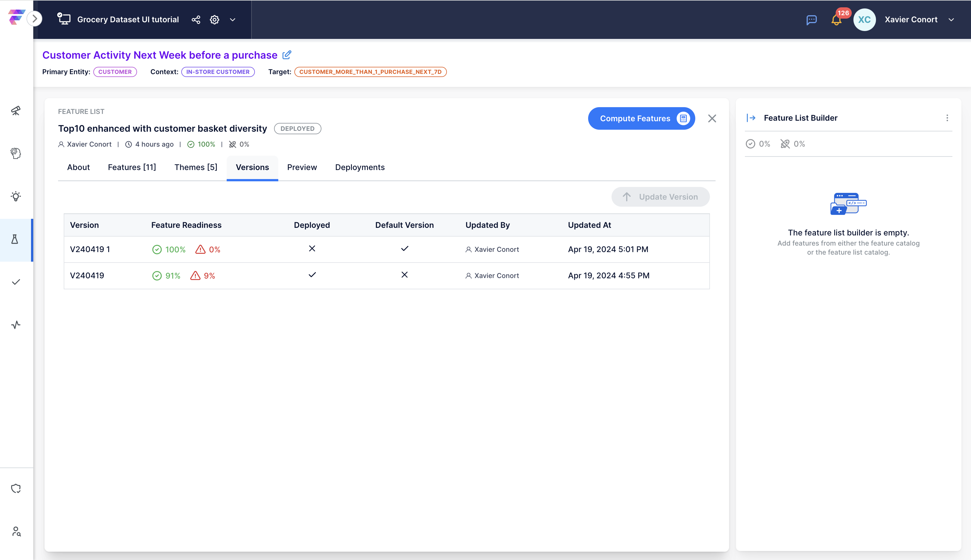Click the Feature Readiness column header
This screenshot has width=971, height=560.
(186, 225)
